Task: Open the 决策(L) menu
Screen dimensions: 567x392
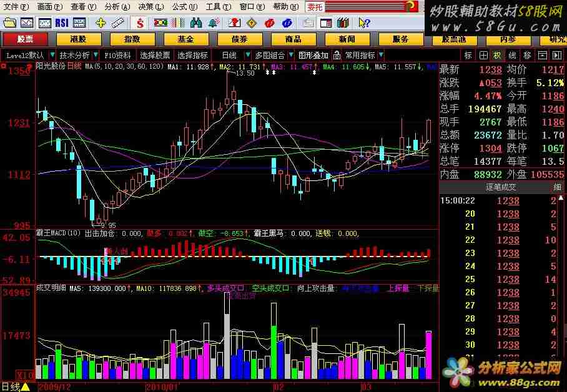Action: point(150,6)
